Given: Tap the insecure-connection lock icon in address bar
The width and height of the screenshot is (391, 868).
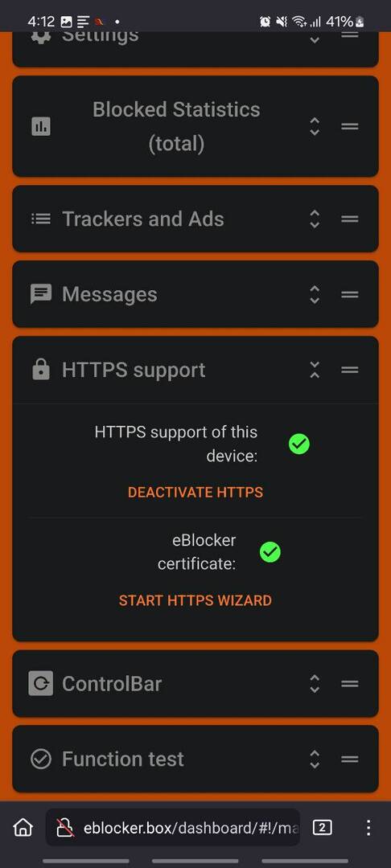Looking at the screenshot, I should [65, 828].
